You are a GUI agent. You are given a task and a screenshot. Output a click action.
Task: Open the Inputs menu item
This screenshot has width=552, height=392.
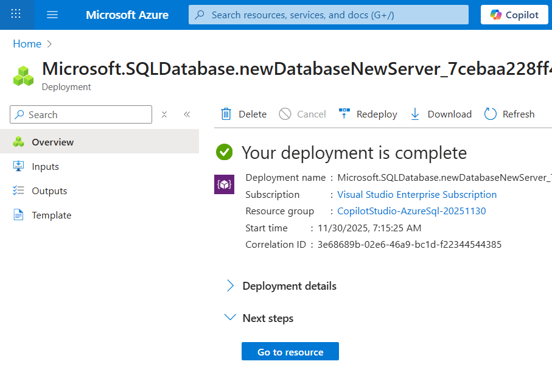tap(45, 166)
